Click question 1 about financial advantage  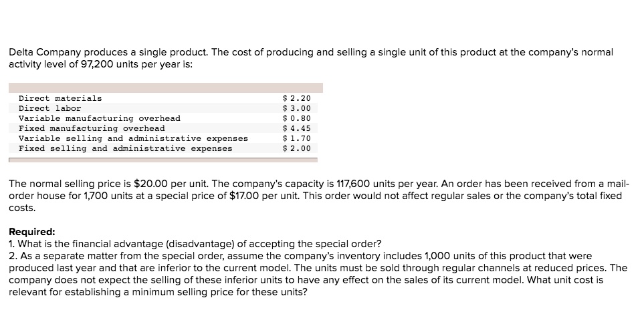tap(195, 244)
